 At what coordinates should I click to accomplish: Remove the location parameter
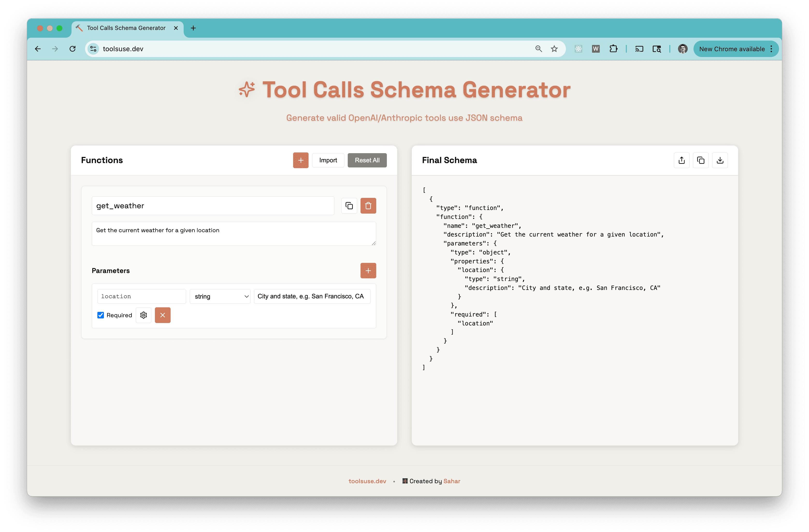point(162,315)
